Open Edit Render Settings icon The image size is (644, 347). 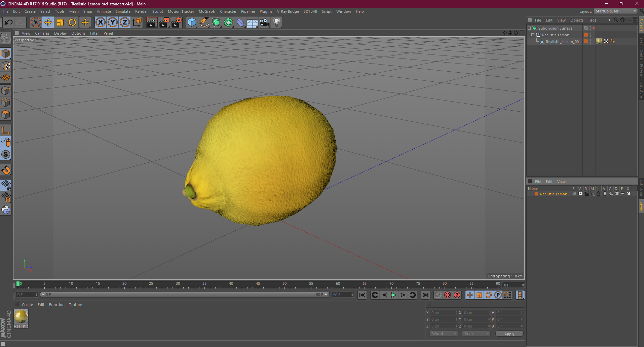click(x=176, y=22)
